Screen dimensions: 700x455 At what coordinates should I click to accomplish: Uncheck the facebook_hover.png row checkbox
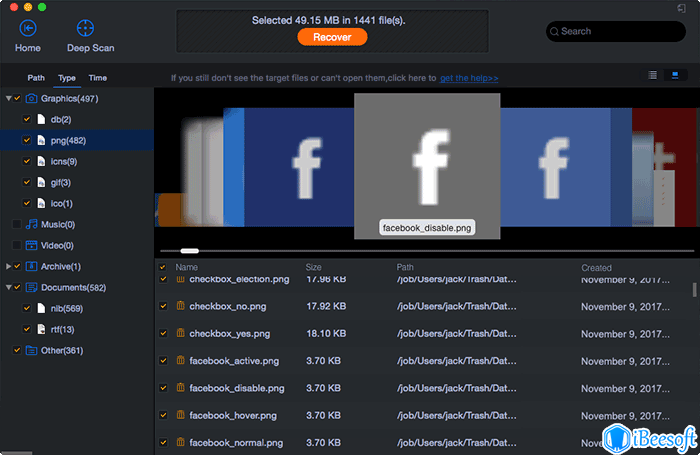163,415
